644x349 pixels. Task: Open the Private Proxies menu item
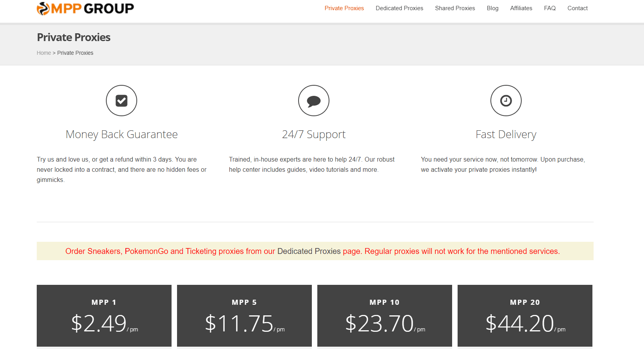pyautogui.click(x=344, y=8)
